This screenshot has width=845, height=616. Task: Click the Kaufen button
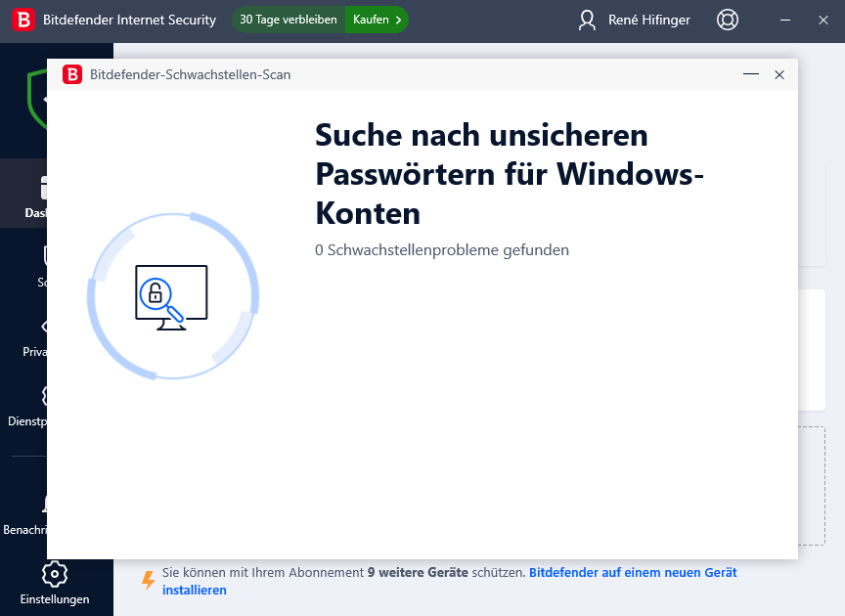[377, 20]
